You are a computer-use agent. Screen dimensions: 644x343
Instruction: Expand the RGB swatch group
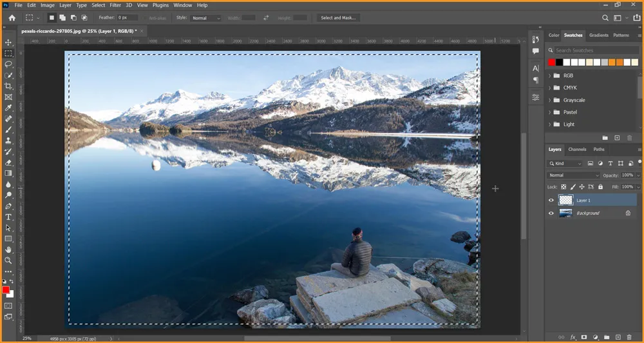[550, 76]
